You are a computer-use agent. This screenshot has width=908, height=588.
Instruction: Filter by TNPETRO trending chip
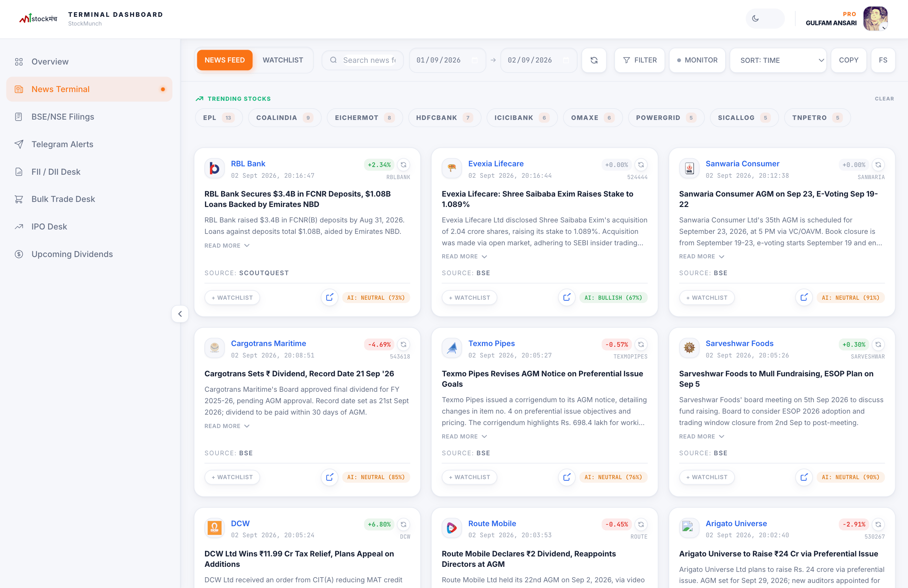click(x=817, y=118)
